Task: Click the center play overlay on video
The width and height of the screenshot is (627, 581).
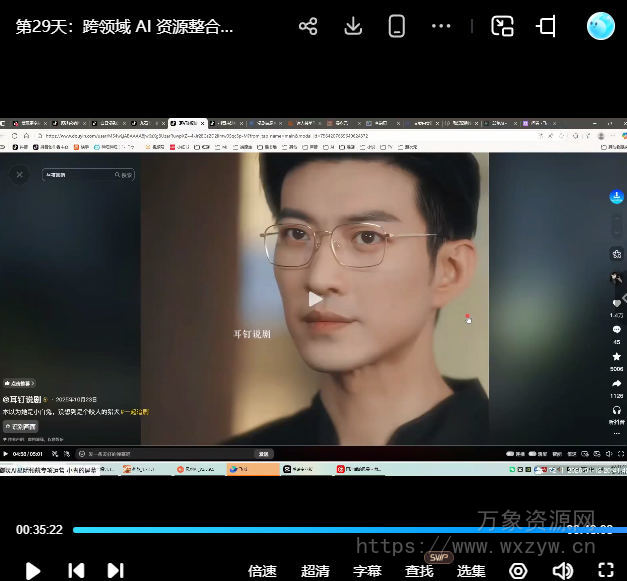Action: tap(315, 298)
